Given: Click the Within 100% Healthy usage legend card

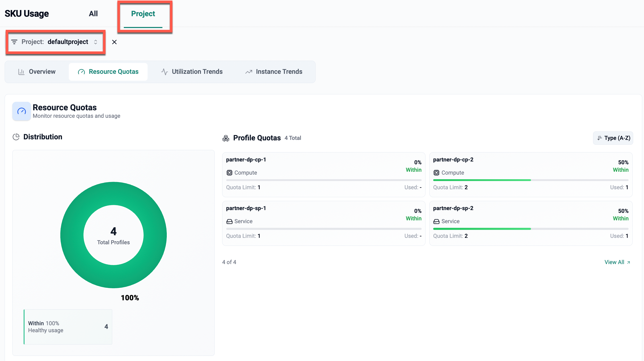Looking at the screenshot, I should [68, 327].
